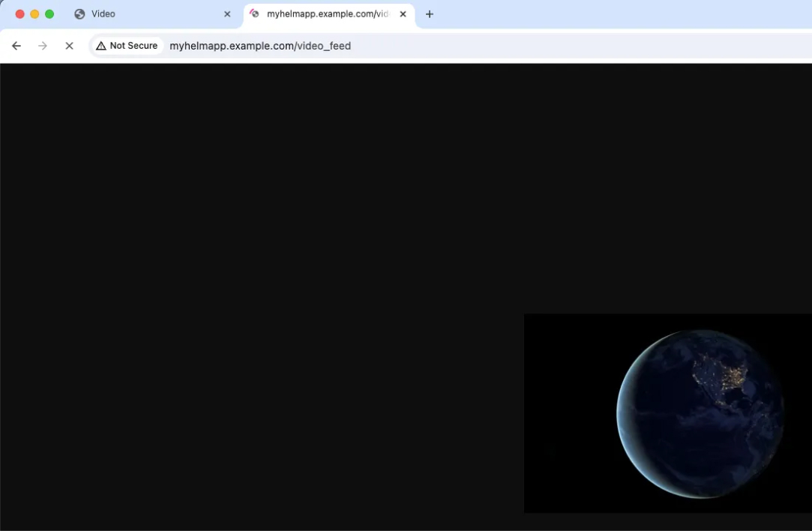
Task: Click the red close window button
Action: click(20, 14)
